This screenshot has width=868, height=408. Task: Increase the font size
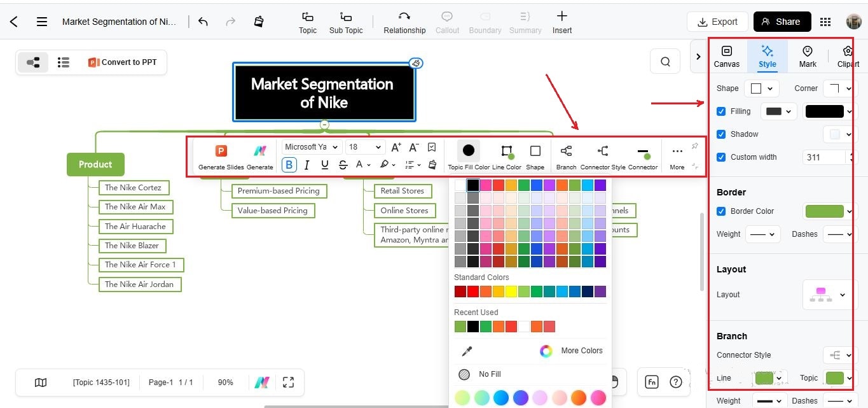point(396,147)
